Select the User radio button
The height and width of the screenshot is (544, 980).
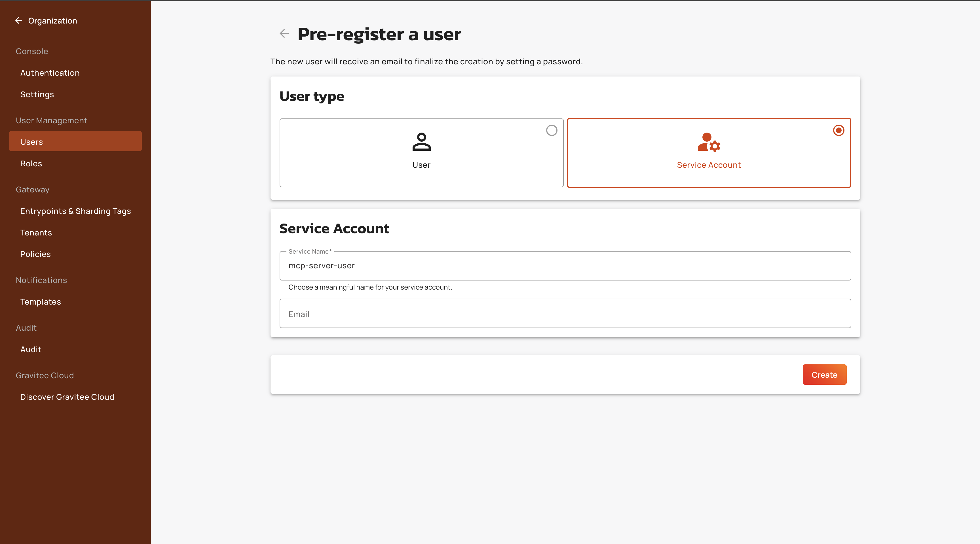point(551,130)
